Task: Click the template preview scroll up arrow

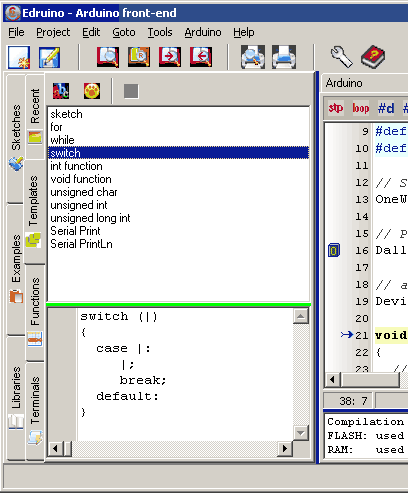Action: [301, 316]
